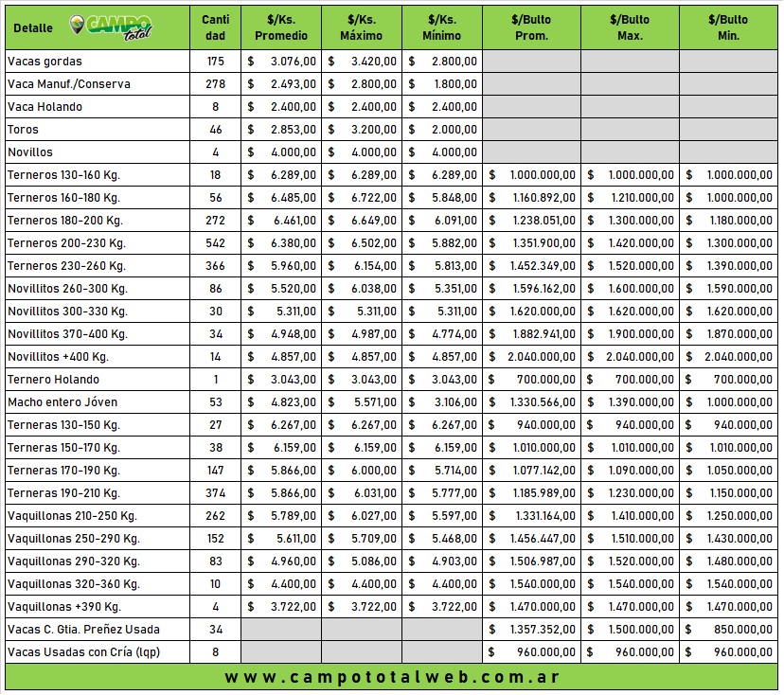The image size is (784, 695).
Task: Click the $/Bulto Min. header
Action: tap(728, 27)
